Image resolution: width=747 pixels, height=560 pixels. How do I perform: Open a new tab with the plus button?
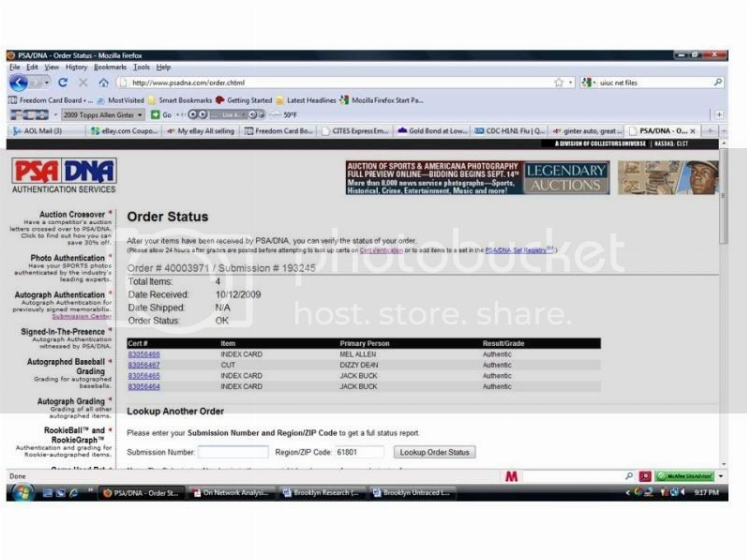coord(710,131)
